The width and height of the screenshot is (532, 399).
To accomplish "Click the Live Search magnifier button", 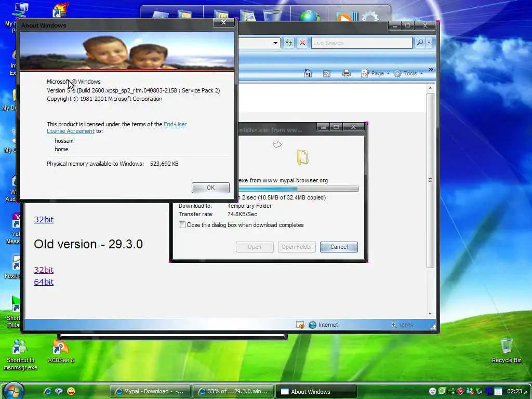I will pos(420,43).
